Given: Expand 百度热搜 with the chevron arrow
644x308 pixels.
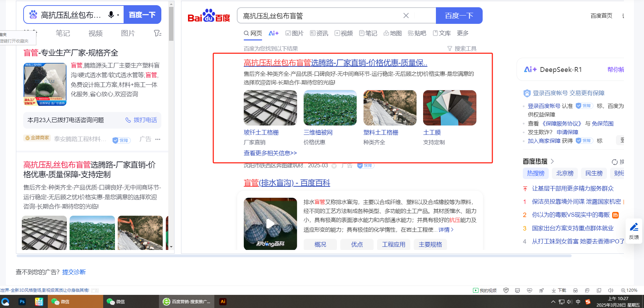Looking at the screenshot, I should pyautogui.click(x=552, y=161).
